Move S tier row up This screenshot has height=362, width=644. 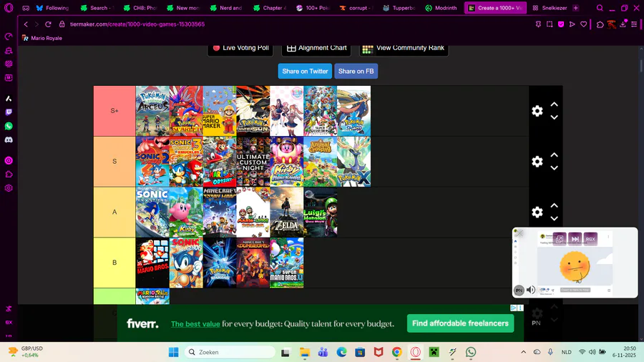[x=554, y=155]
